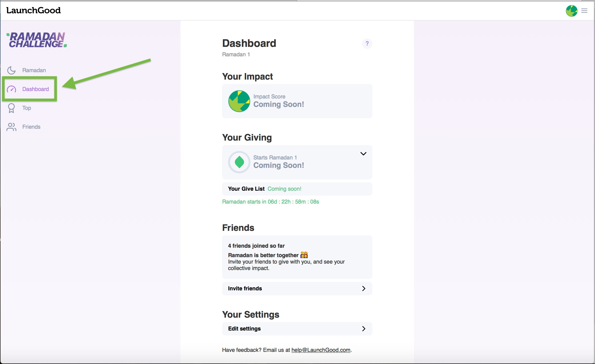Click the profile avatar in top bar

(571, 11)
